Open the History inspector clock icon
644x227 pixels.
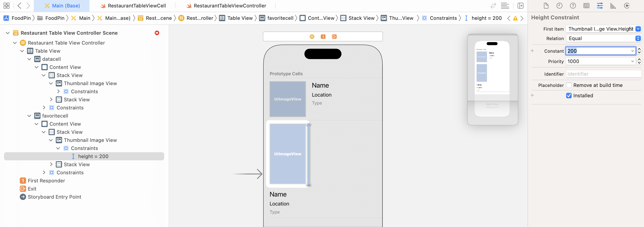tap(559, 6)
